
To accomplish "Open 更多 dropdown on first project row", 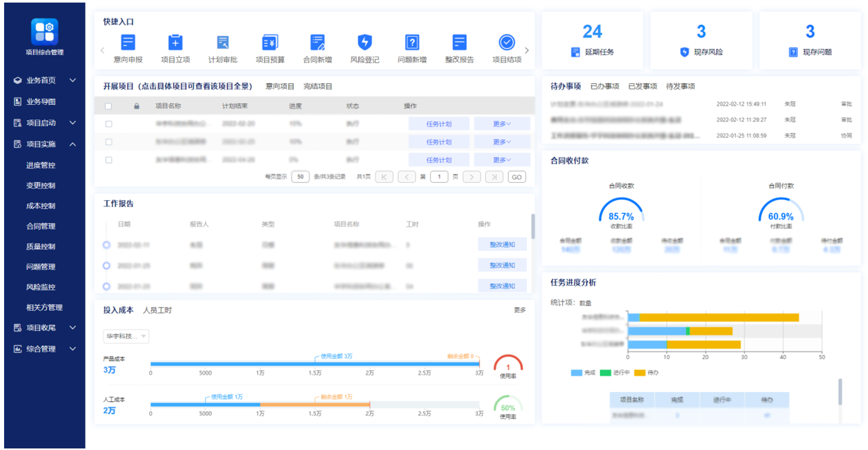I will coord(501,124).
